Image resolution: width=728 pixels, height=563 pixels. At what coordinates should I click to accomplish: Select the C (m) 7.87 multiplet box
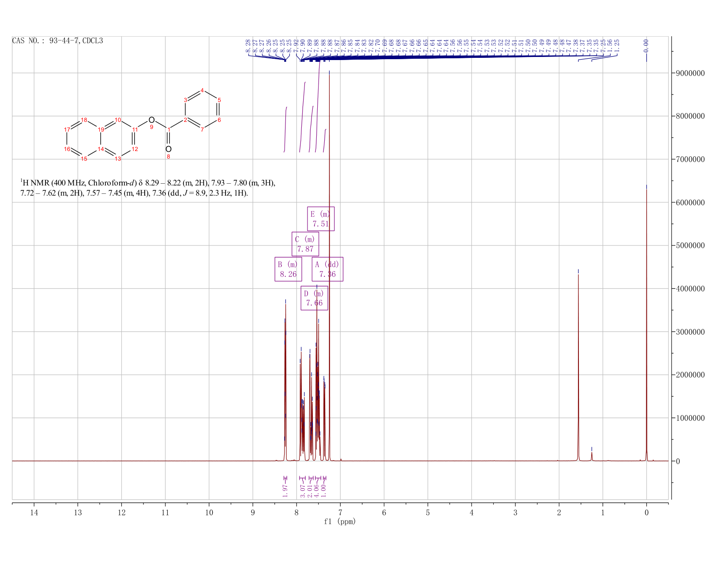click(305, 244)
